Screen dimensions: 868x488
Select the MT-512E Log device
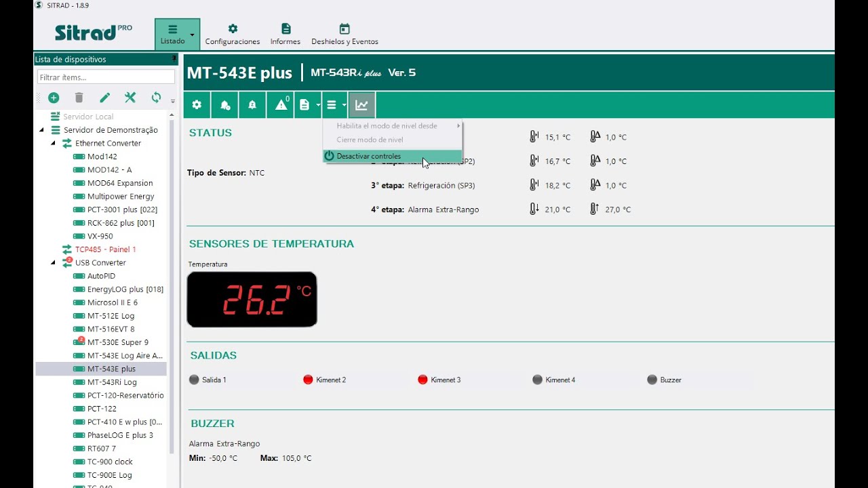[x=111, y=316]
